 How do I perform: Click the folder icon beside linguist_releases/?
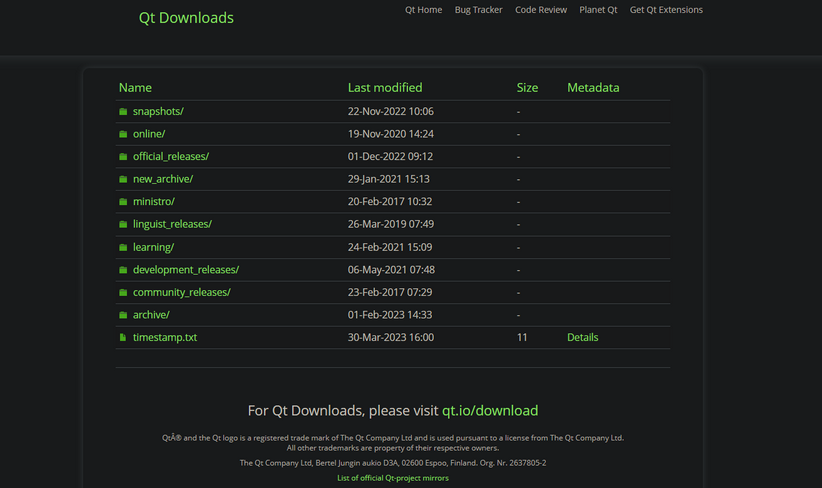pos(123,224)
